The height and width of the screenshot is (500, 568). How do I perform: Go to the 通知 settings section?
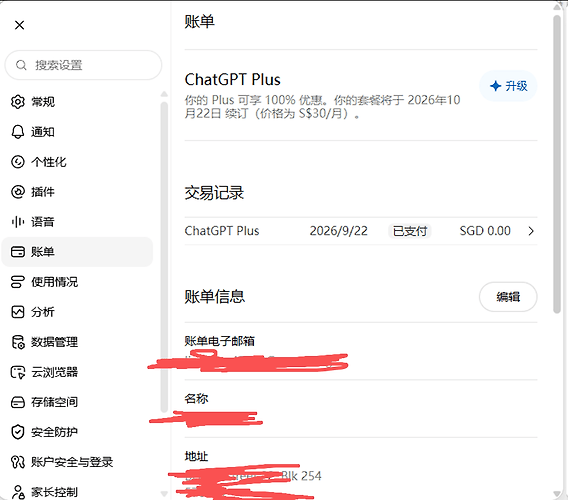(x=77, y=132)
